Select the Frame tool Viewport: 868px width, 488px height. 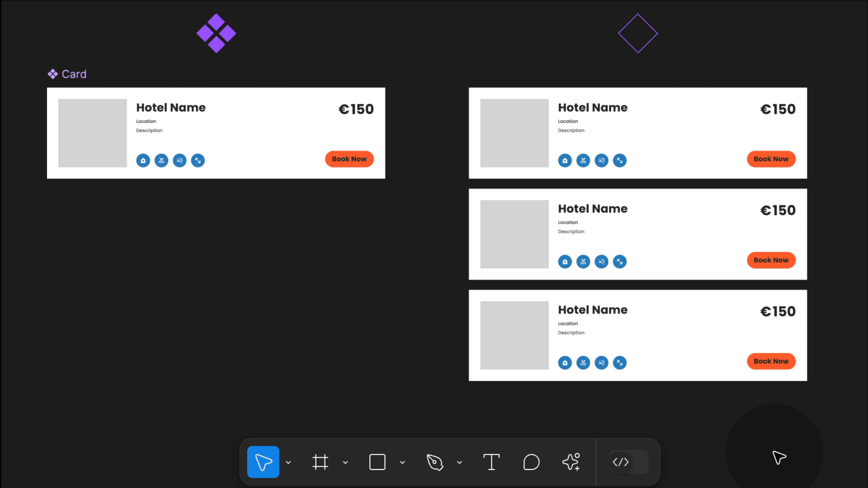point(320,462)
